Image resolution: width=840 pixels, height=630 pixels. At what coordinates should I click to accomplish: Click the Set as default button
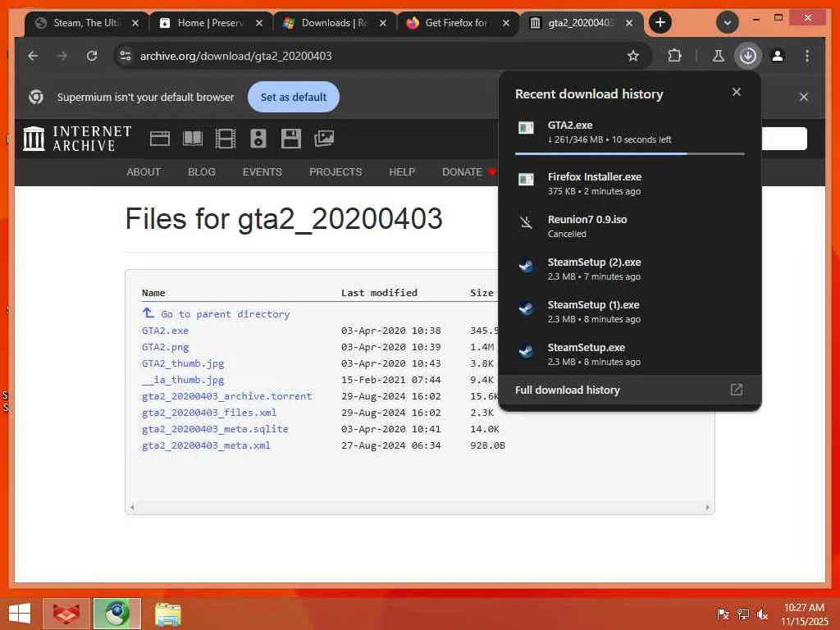(294, 97)
